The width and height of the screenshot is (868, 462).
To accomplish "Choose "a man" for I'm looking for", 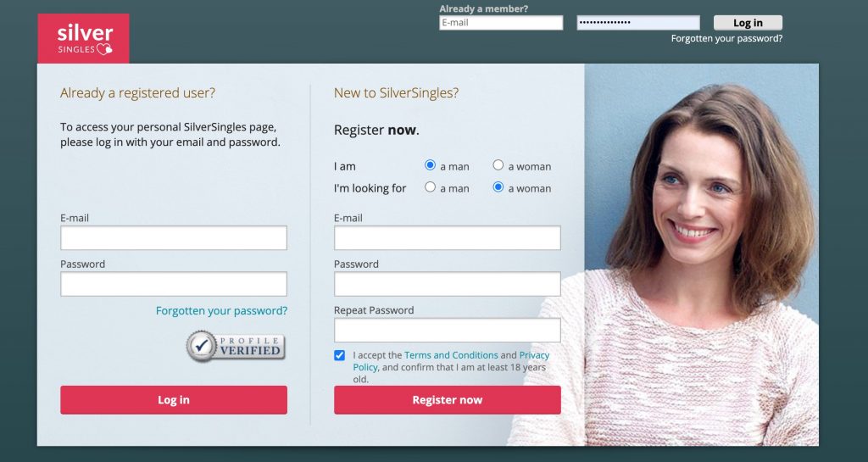I will point(430,187).
